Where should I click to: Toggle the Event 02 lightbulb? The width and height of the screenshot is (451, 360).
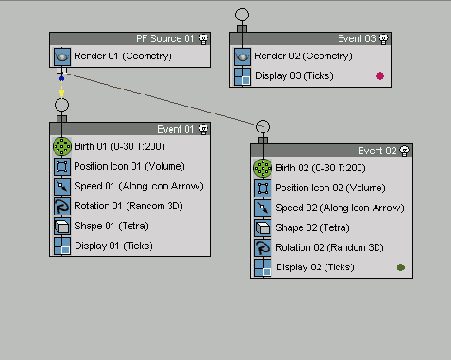click(405, 151)
